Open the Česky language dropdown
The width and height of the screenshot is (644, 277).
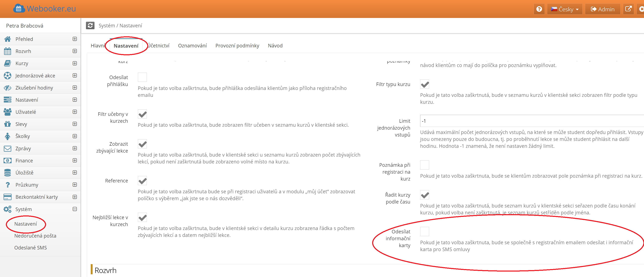pos(565,9)
